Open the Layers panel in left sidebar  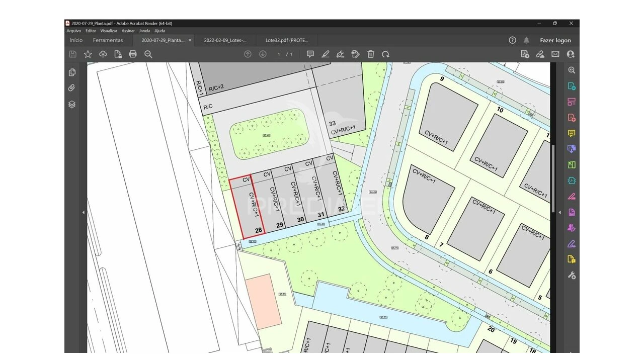[72, 105]
